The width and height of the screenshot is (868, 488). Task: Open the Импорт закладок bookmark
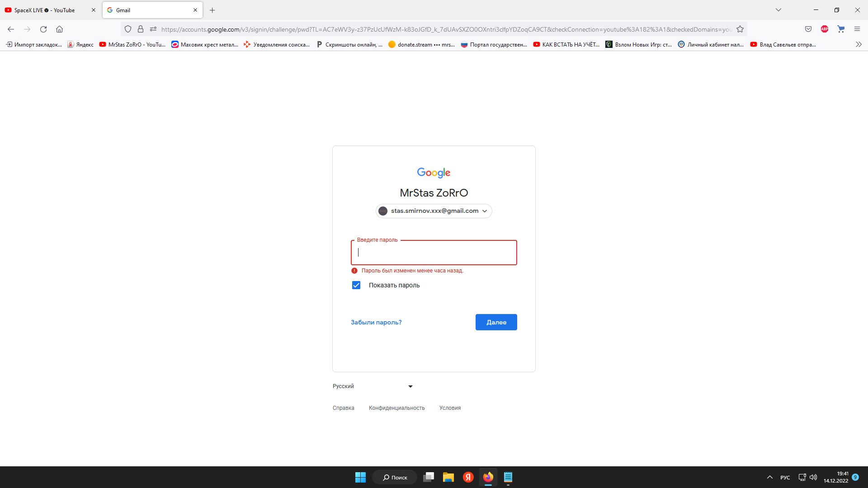pyautogui.click(x=34, y=44)
